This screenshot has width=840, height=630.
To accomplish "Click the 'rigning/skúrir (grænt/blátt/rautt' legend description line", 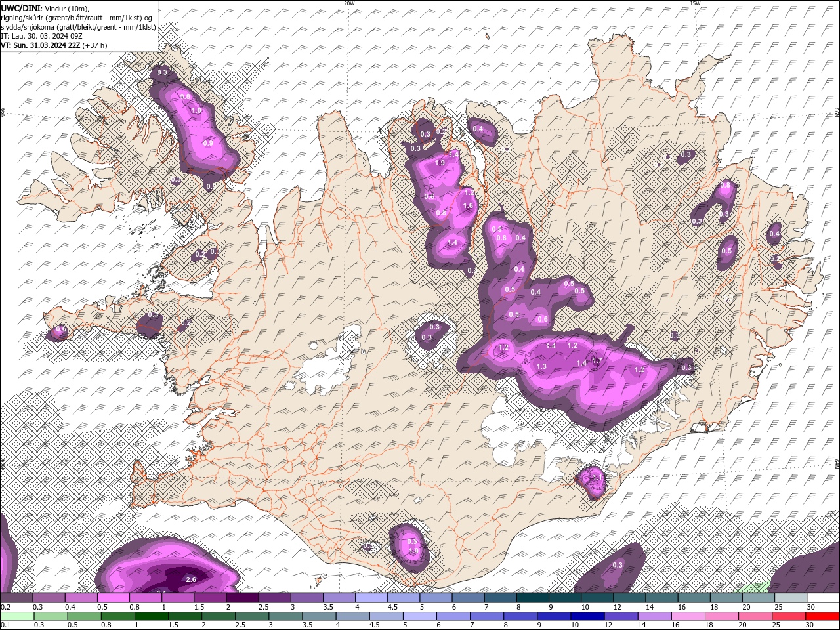I will pyautogui.click(x=77, y=17).
